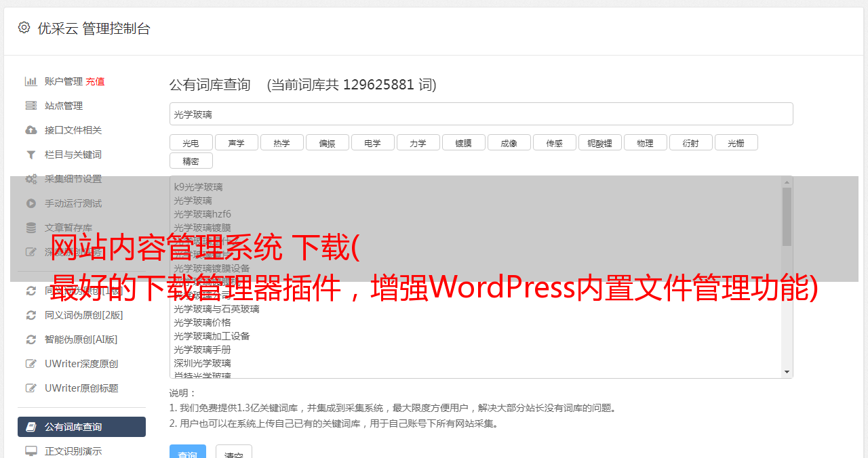This screenshot has height=458, width=868.
Task: Click the database icon for 文章暂存库
Action: tap(31, 228)
